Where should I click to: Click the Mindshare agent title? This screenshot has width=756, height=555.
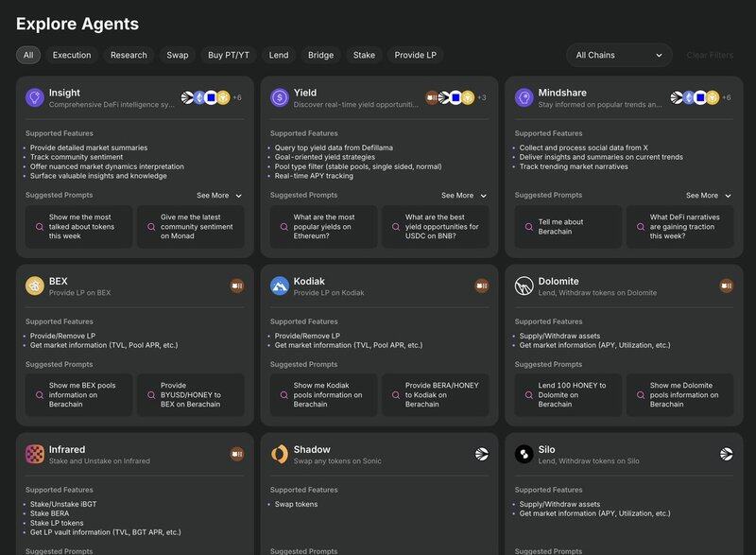click(562, 93)
